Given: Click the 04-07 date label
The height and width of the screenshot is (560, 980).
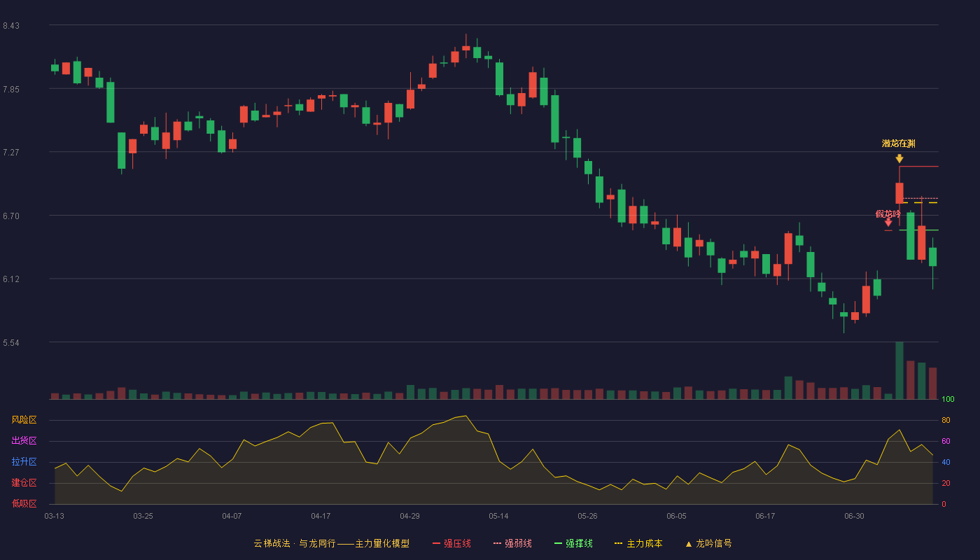Looking at the screenshot, I should [232, 516].
